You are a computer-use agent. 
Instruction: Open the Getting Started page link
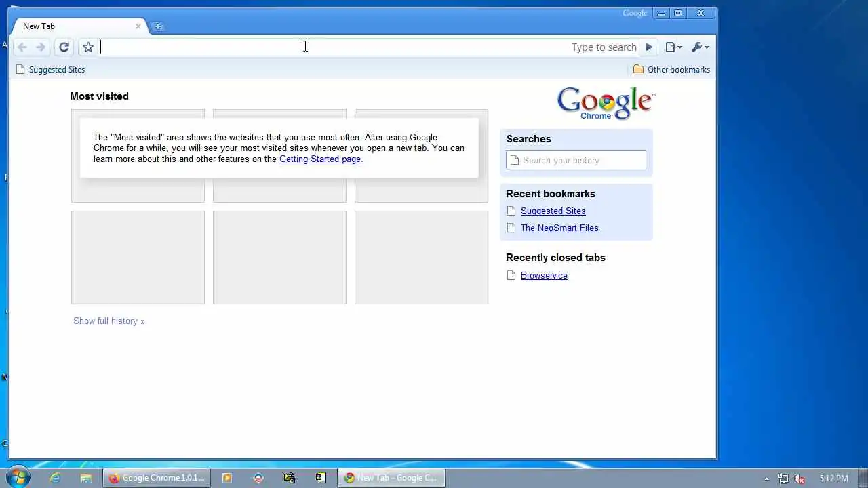point(320,159)
